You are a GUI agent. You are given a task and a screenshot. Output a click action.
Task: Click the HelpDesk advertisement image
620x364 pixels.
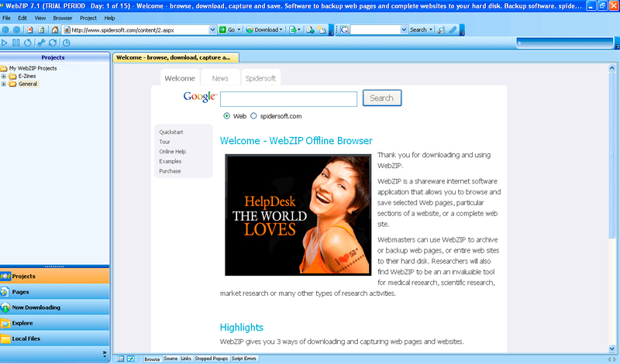[298, 215]
